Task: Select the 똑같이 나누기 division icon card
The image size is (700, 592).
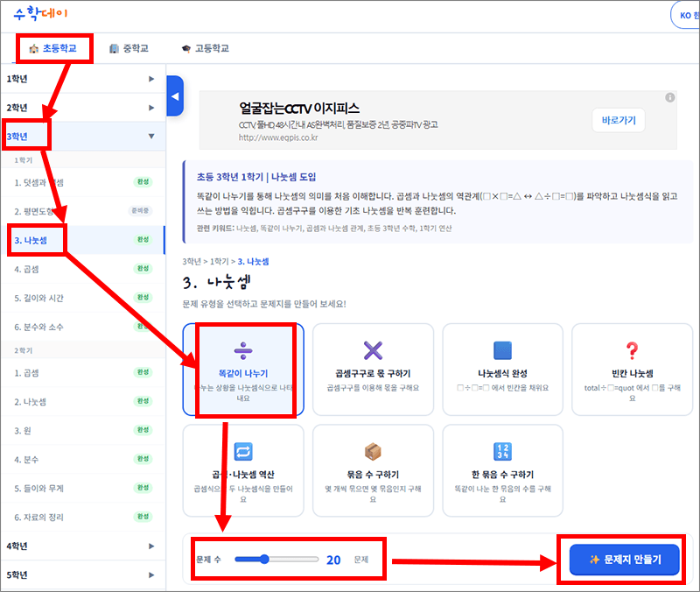Action: pyautogui.click(x=243, y=370)
